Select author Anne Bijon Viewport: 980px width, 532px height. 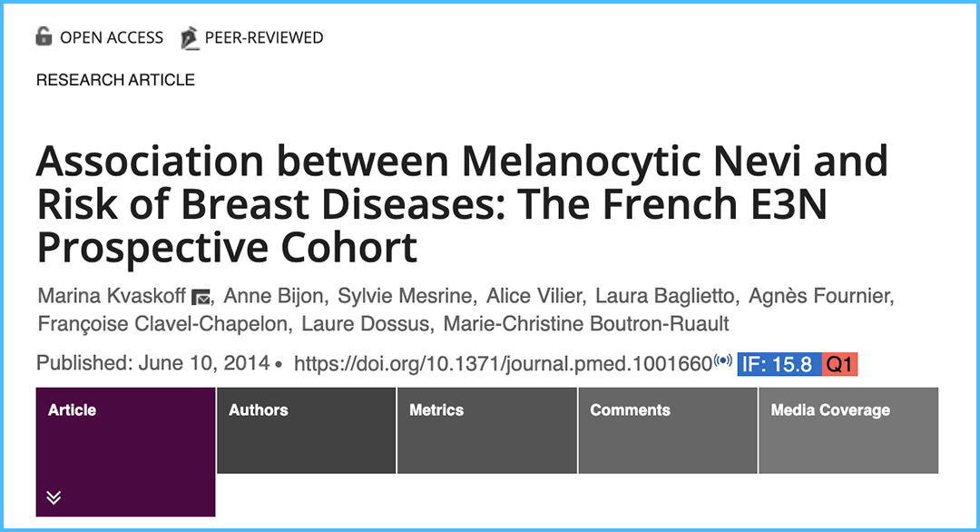(x=269, y=297)
